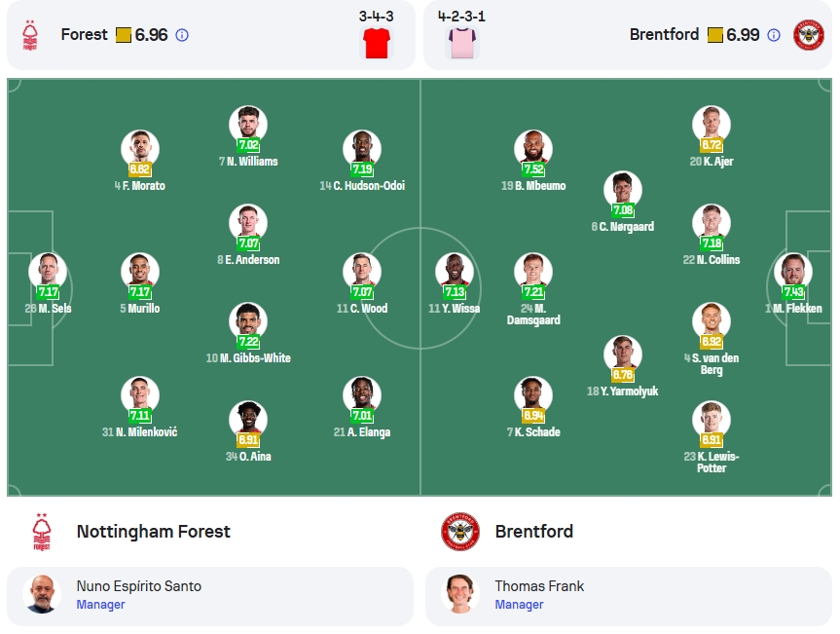The image size is (840, 634).
Task: Open goalkeeper M. Sels' player card
Action: tap(48, 283)
